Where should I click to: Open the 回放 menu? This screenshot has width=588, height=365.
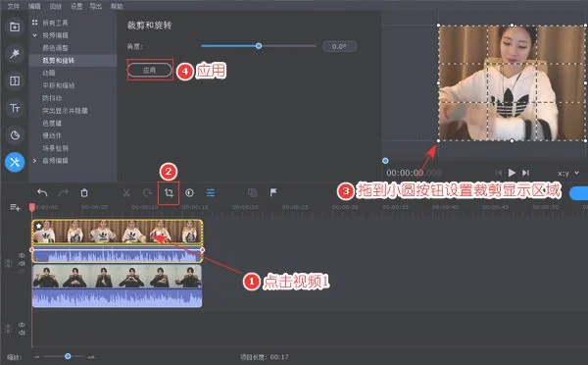click(x=55, y=6)
